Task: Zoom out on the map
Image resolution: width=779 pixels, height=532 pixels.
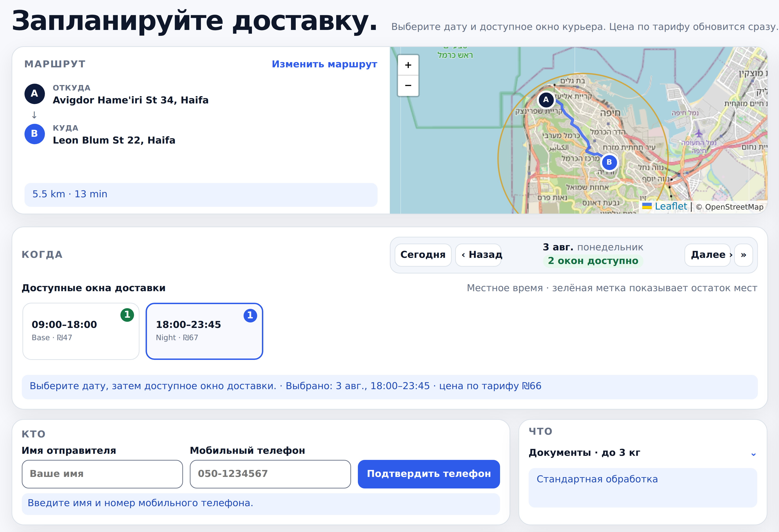Action: click(x=408, y=85)
